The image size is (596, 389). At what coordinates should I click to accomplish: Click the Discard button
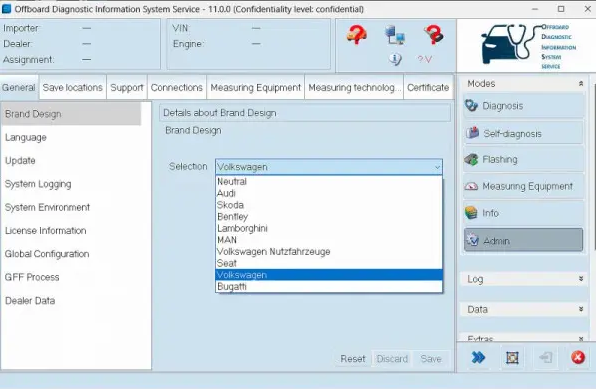(392, 359)
